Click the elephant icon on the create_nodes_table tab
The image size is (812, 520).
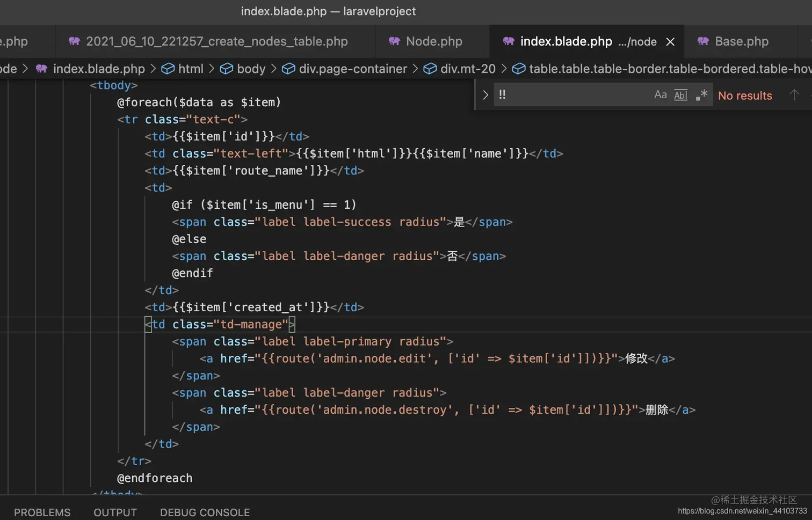(x=74, y=41)
